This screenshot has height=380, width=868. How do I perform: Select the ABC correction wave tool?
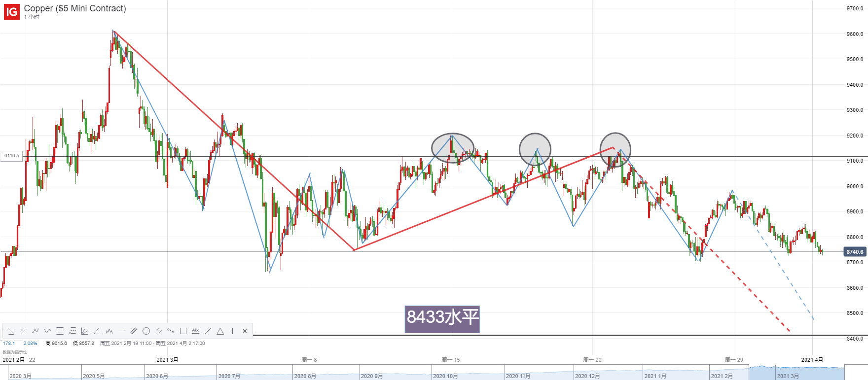[x=47, y=331]
